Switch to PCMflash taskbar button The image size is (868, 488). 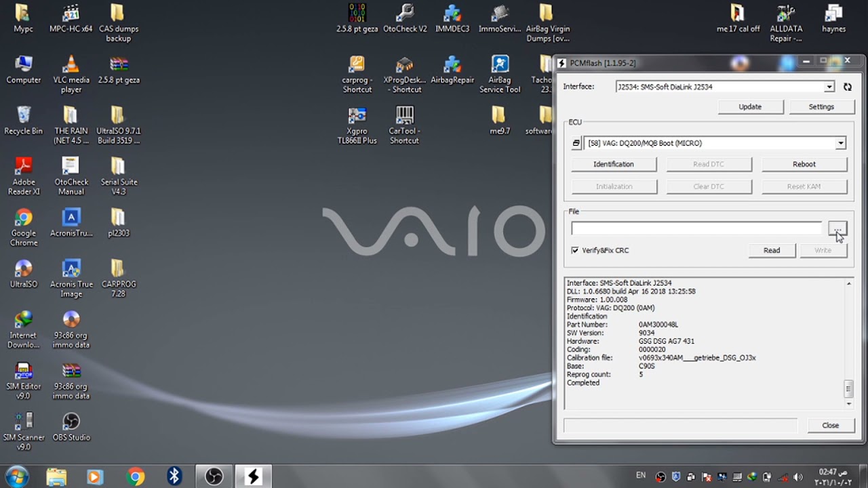pos(254,476)
